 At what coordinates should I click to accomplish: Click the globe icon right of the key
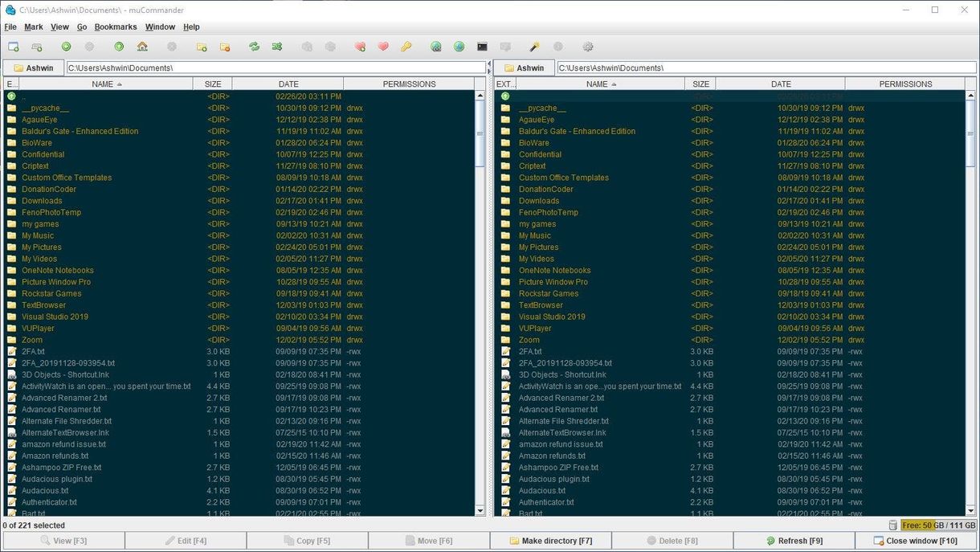tap(435, 47)
